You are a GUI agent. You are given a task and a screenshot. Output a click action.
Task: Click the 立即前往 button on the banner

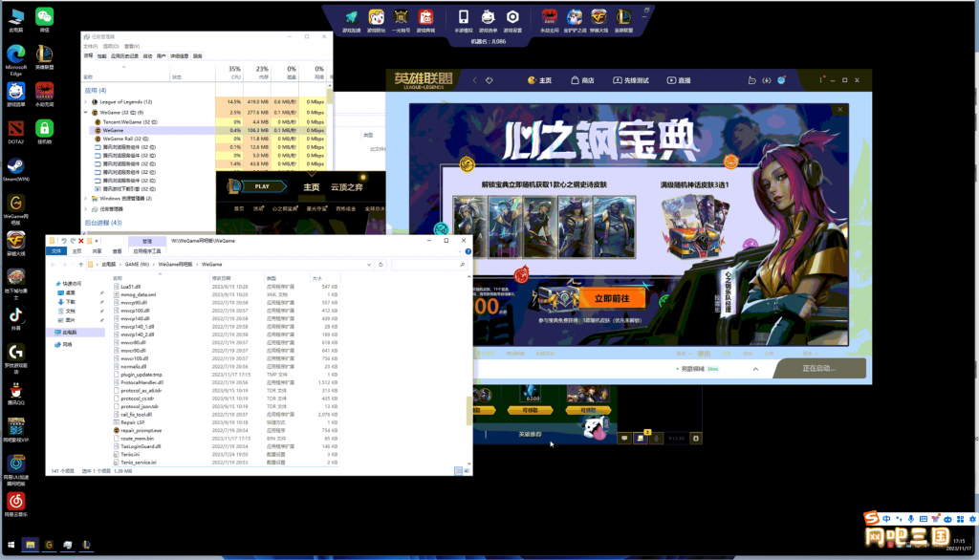coord(612,298)
